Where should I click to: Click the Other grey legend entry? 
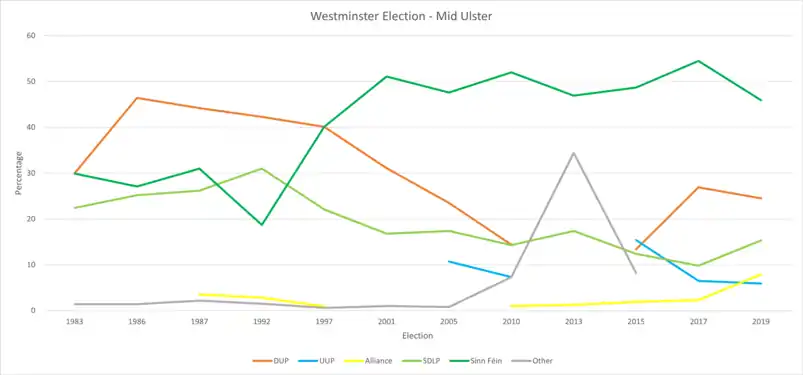[532, 361]
